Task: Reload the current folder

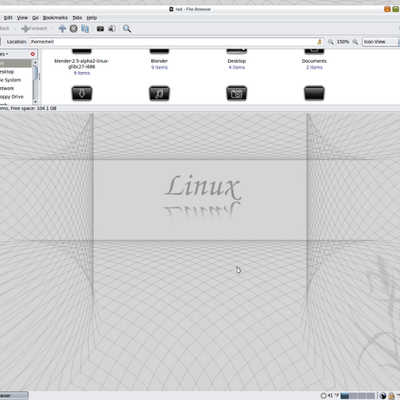Action: click(x=85, y=29)
